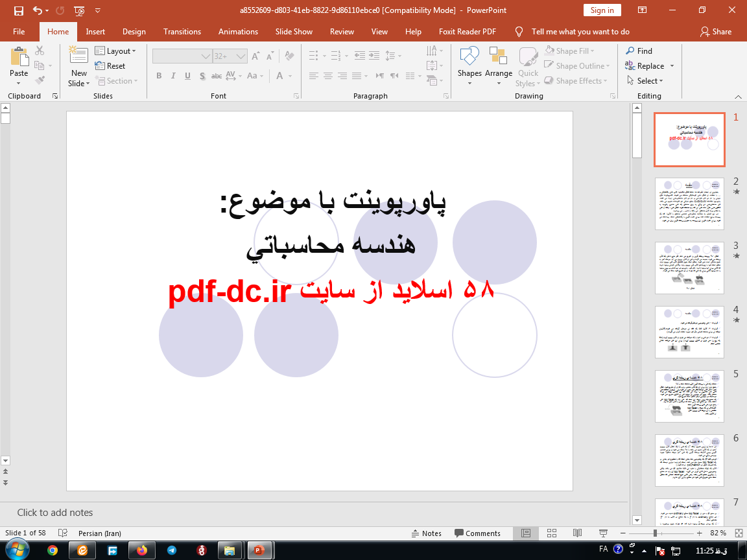
Task: Click the Underline icon
Action: (x=187, y=76)
